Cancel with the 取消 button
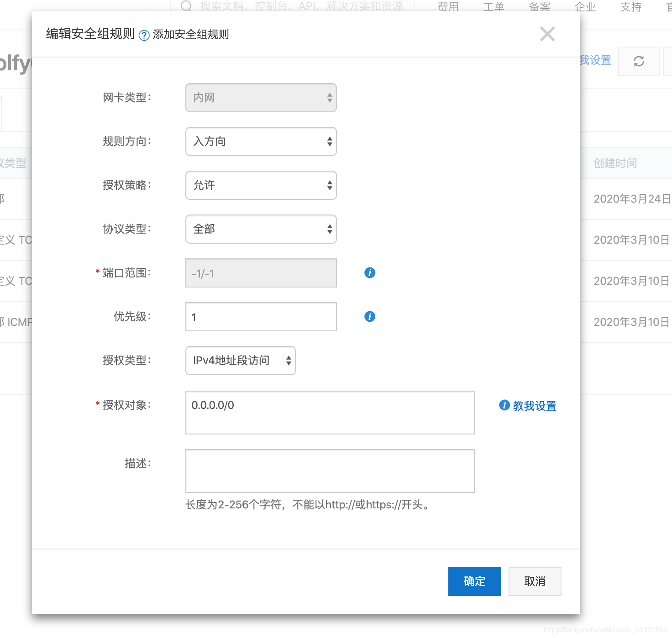The width and height of the screenshot is (672, 638). [535, 581]
